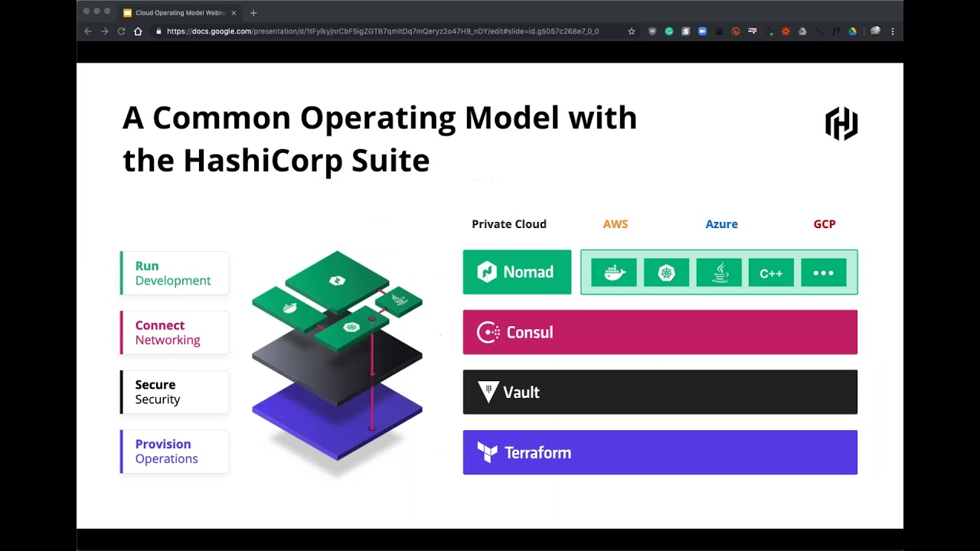Click the red GCP label
This screenshot has height=551, width=980.
pos(825,224)
